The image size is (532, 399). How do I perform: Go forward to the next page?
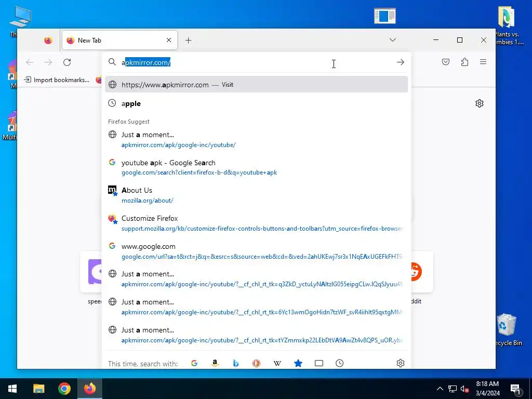coord(48,62)
